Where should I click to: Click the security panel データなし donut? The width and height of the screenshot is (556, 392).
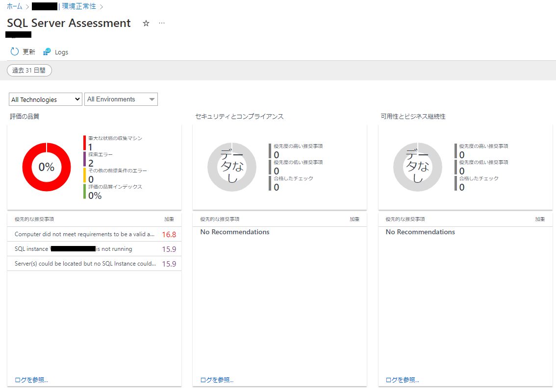point(232,167)
